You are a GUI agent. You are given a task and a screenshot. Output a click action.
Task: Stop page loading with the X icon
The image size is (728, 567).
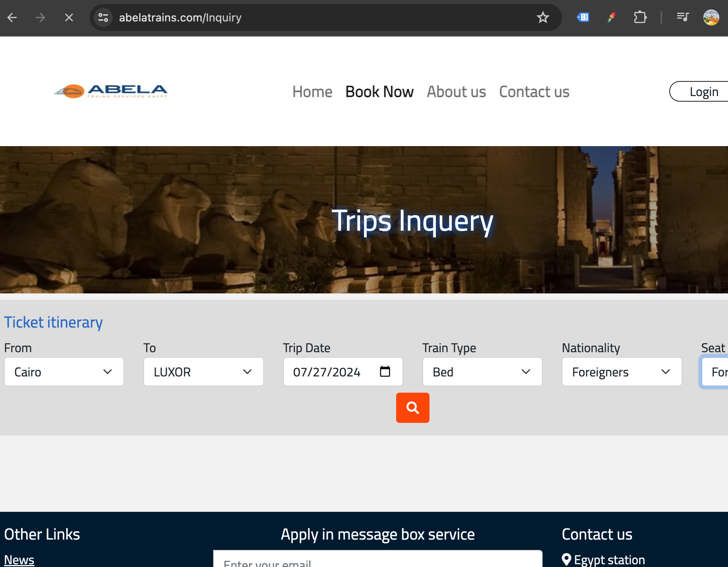tap(68, 17)
